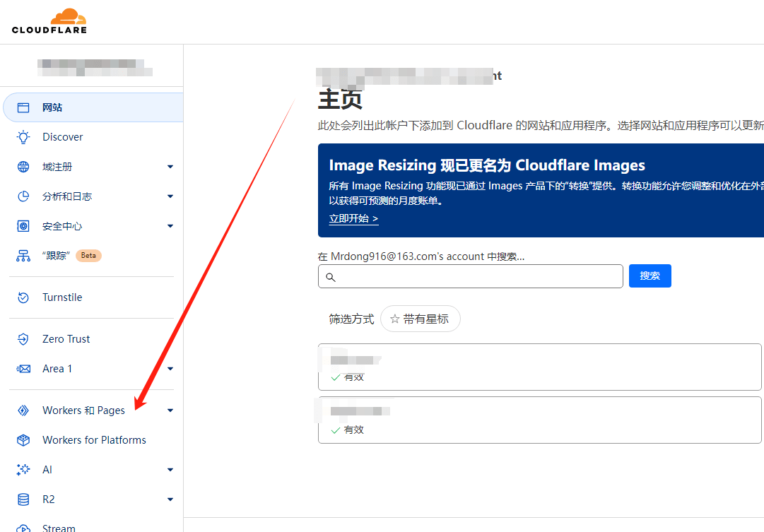Image resolution: width=764 pixels, height=532 pixels.
Task: Click the 筛选方式 label
Action: (351, 319)
